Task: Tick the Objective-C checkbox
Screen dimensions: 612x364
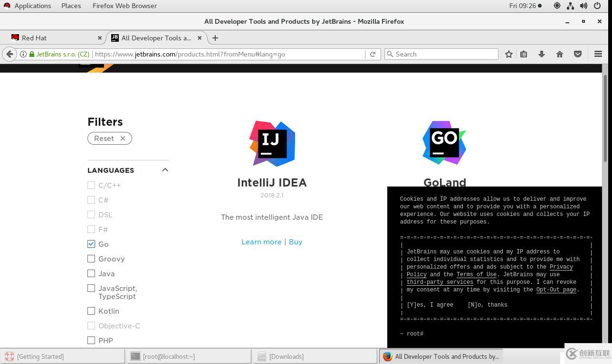Action: click(x=91, y=326)
